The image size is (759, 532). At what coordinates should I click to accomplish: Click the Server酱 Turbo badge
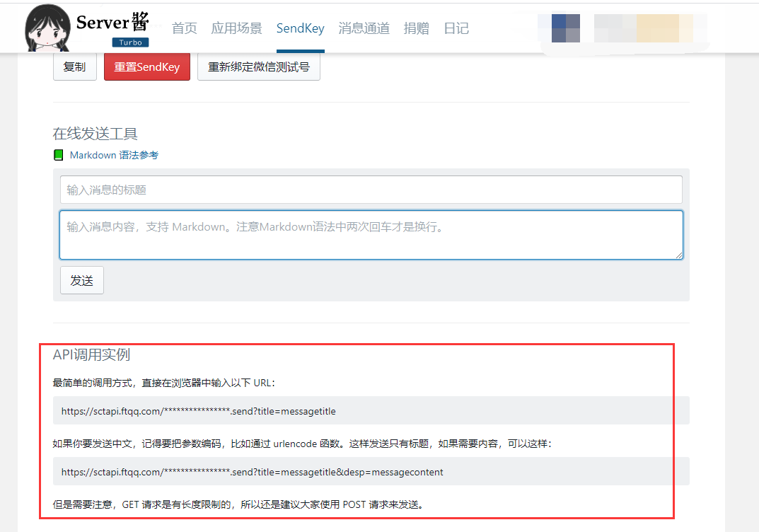(x=130, y=42)
